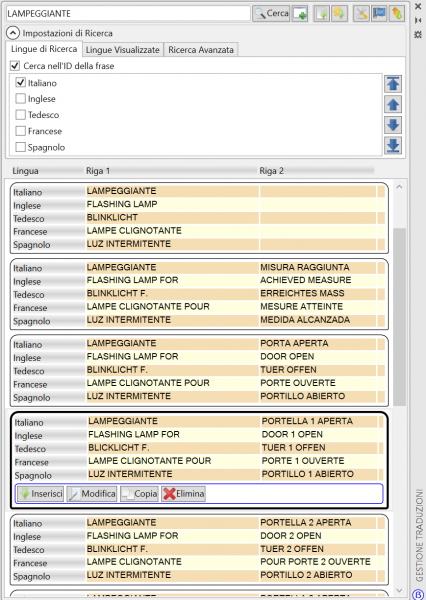Open the Ricerca Avanzata tab
Image resolution: width=426 pixels, height=600 pixels.
[x=201, y=50]
